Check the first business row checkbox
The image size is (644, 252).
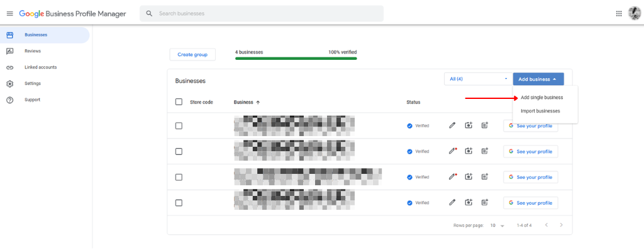(x=179, y=125)
